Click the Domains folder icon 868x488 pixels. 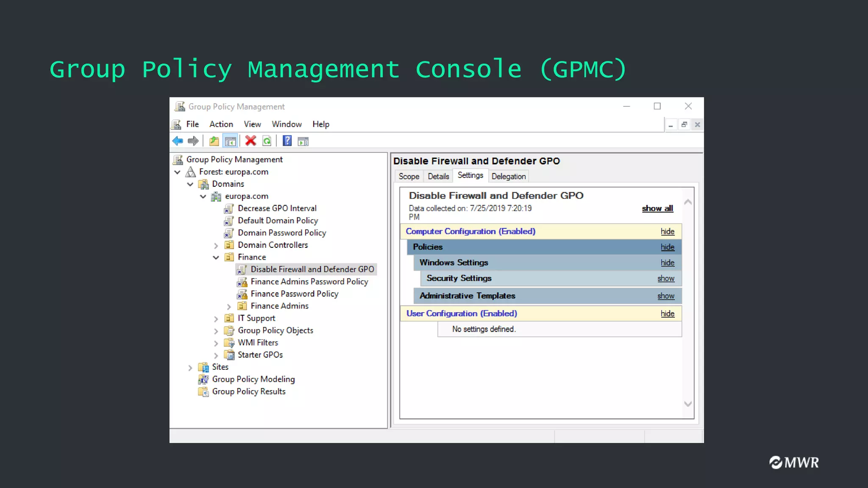pos(204,184)
